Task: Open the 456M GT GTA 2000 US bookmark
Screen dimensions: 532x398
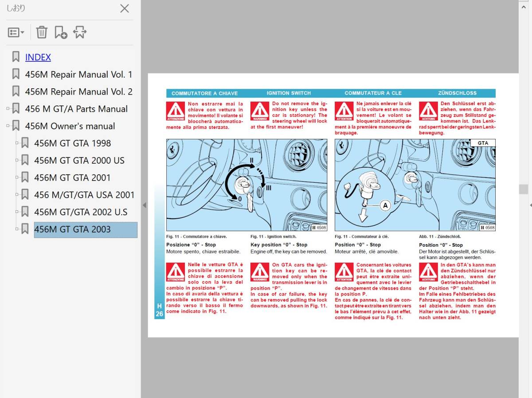Action: click(79, 161)
